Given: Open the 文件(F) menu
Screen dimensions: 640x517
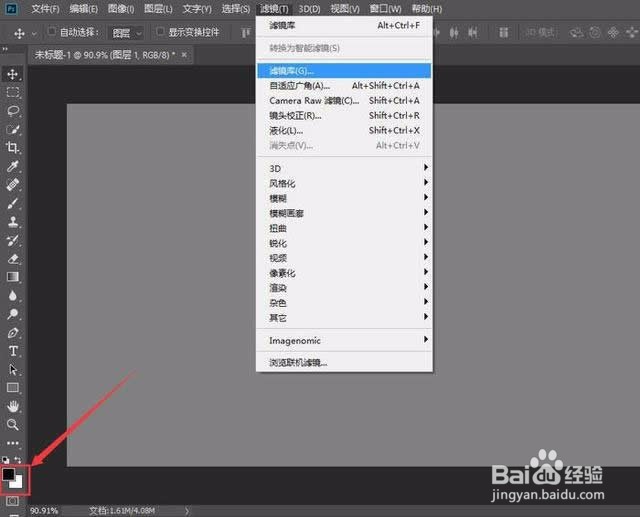Looking at the screenshot, I should pos(45,9).
